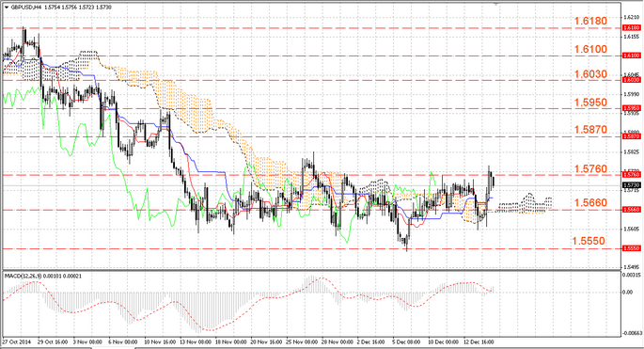Select the 25 Nov 08:00 time axis label
Viewport: 644px width, 349px height.
[x=303, y=341]
